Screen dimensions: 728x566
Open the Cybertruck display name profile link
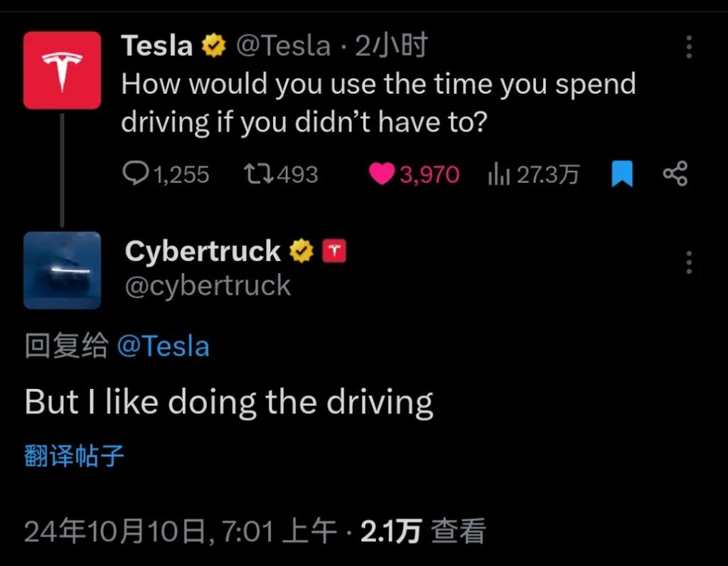tap(203, 251)
